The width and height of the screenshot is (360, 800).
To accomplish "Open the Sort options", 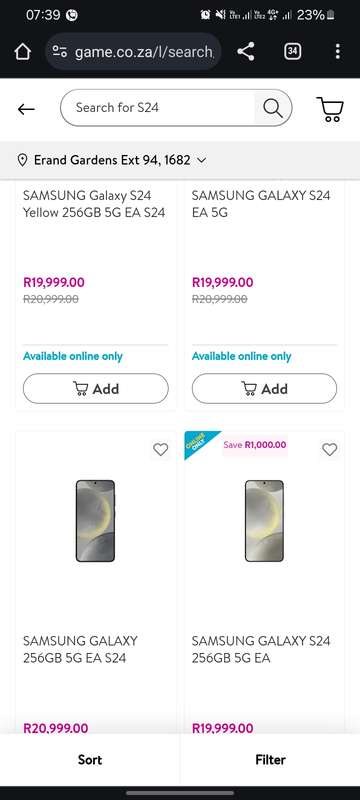I will click(90, 759).
